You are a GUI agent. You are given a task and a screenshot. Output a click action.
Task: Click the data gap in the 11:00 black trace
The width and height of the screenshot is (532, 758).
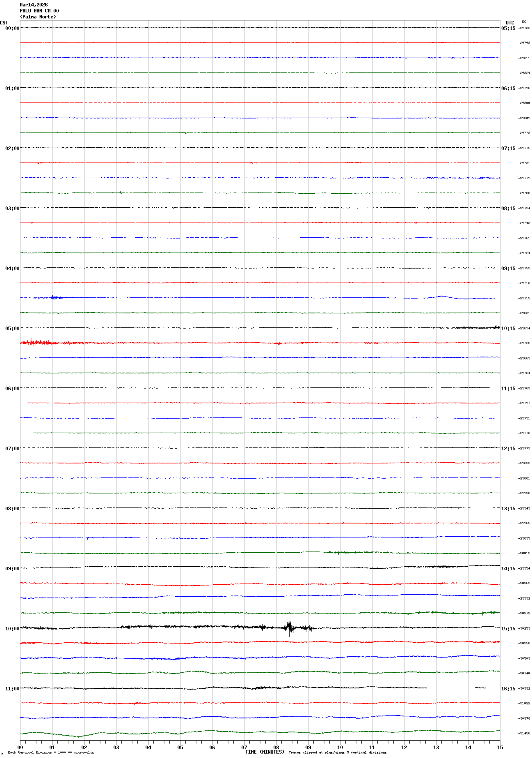tap(451, 688)
